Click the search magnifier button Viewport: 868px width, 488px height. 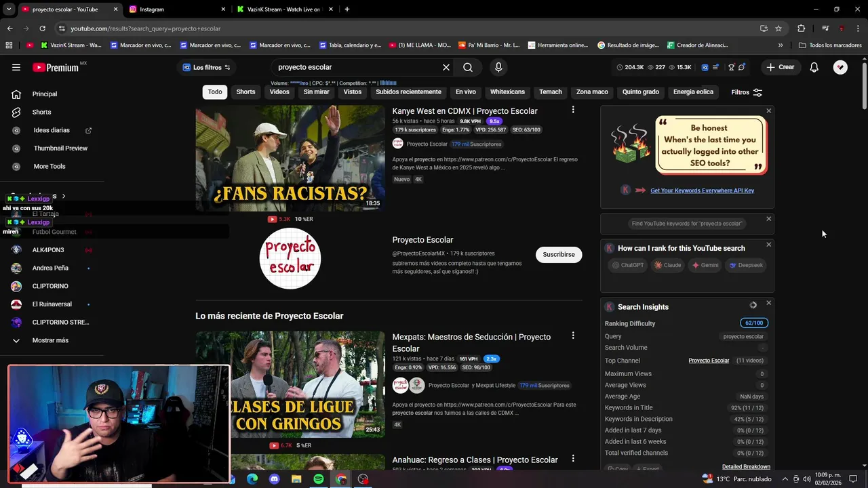(x=468, y=67)
